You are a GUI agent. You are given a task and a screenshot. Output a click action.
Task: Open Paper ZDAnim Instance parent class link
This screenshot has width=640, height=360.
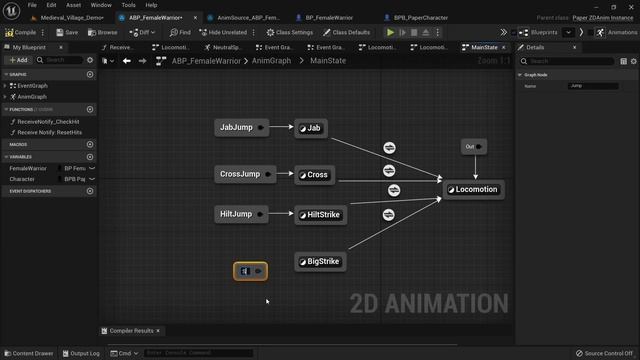tap(602, 18)
